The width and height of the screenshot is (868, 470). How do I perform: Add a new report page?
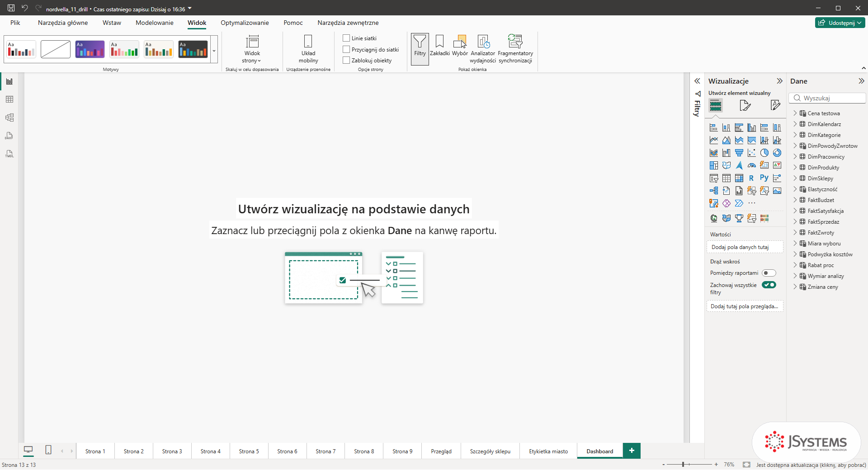click(x=632, y=451)
